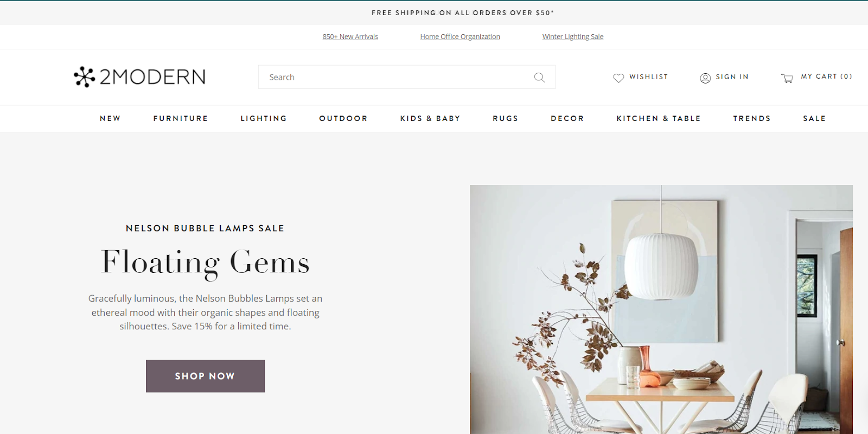868x434 pixels.
Task: Go to the Rugs category
Action: tap(506, 118)
